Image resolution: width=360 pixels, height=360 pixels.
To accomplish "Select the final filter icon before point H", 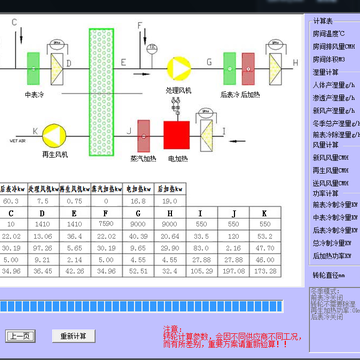I will (x=276, y=69).
